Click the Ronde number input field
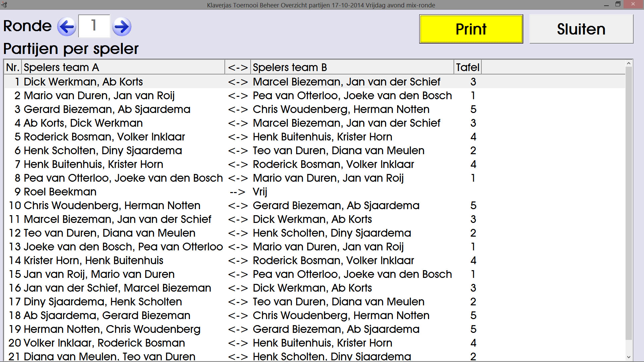Image resolution: width=644 pixels, height=362 pixels. pos(94,26)
